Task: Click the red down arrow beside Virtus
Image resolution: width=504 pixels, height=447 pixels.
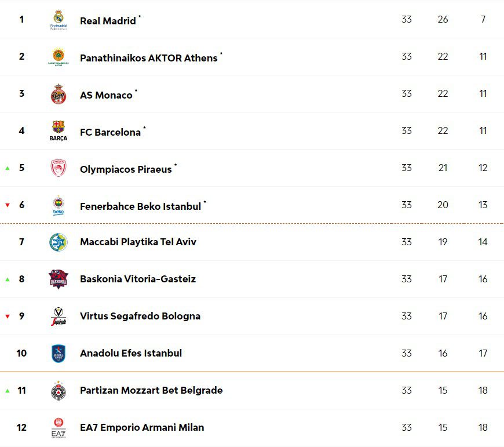Action: tap(8, 317)
